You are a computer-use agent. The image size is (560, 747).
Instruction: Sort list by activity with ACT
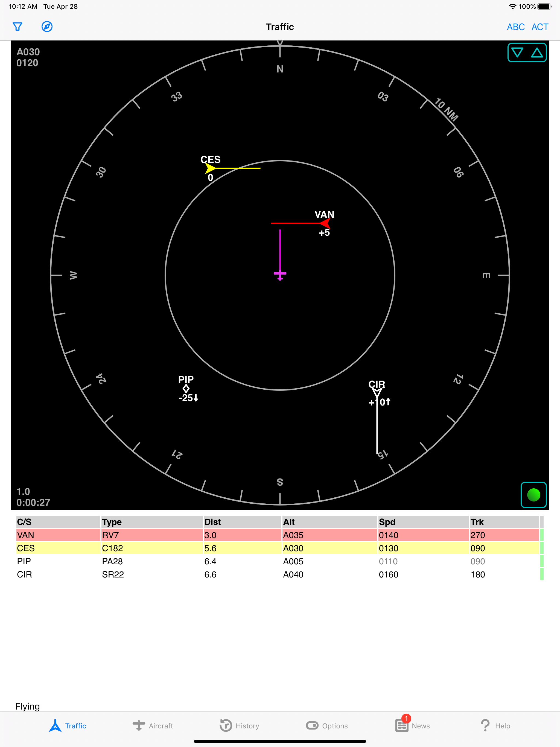pos(540,27)
